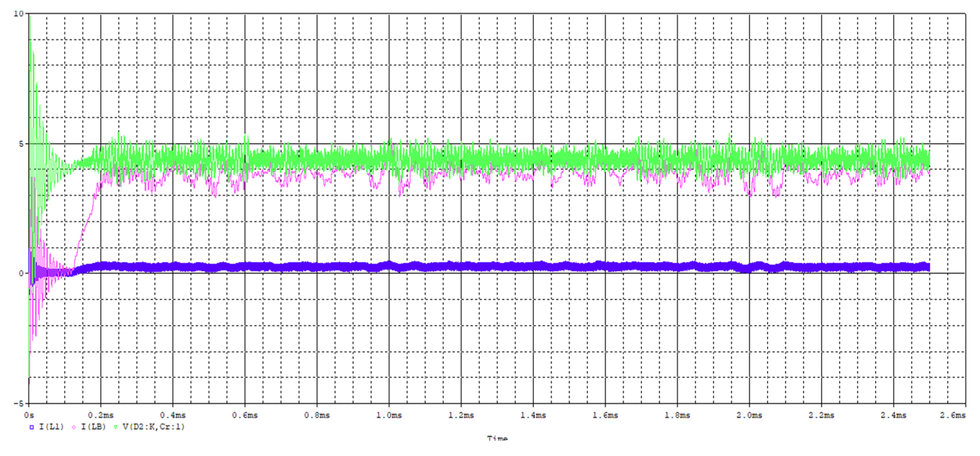Select the I(L1) trace label in legend
Viewport: 980px width, 456px height.
point(51,427)
